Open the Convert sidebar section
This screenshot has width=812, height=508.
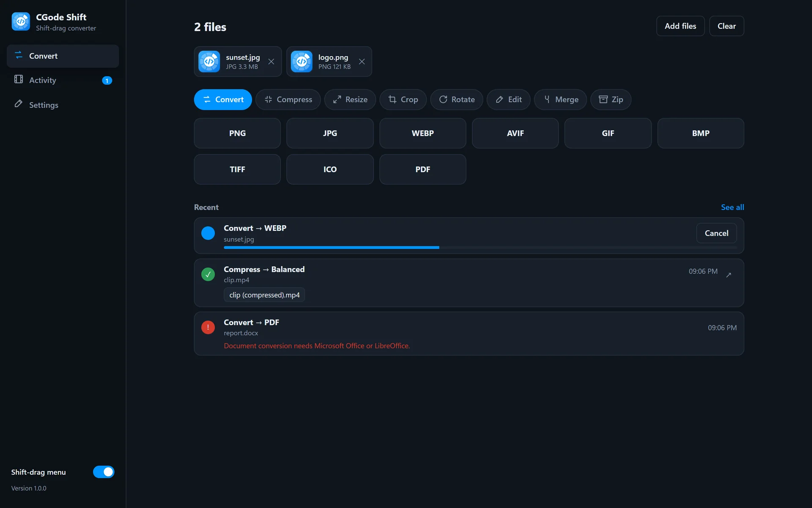tap(63, 56)
